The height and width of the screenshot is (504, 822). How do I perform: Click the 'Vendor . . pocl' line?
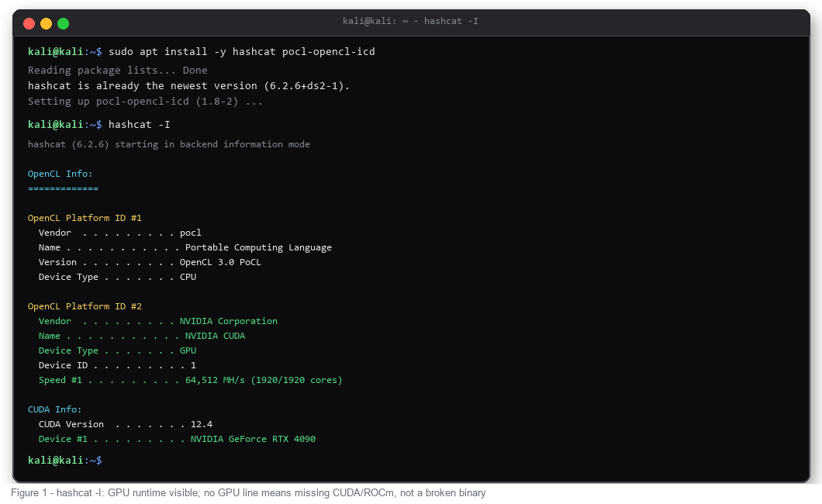click(119, 233)
